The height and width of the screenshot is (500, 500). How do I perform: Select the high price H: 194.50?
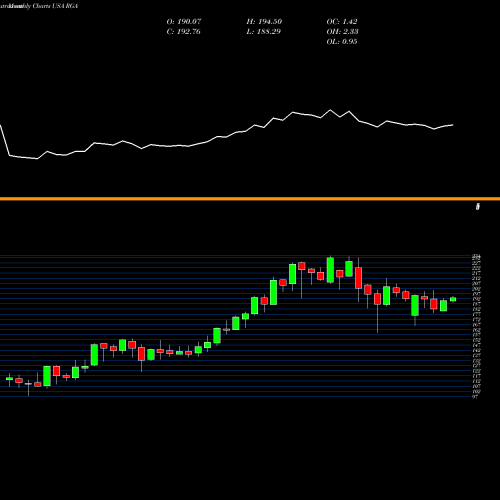pyautogui.click(x=264, y=22)
